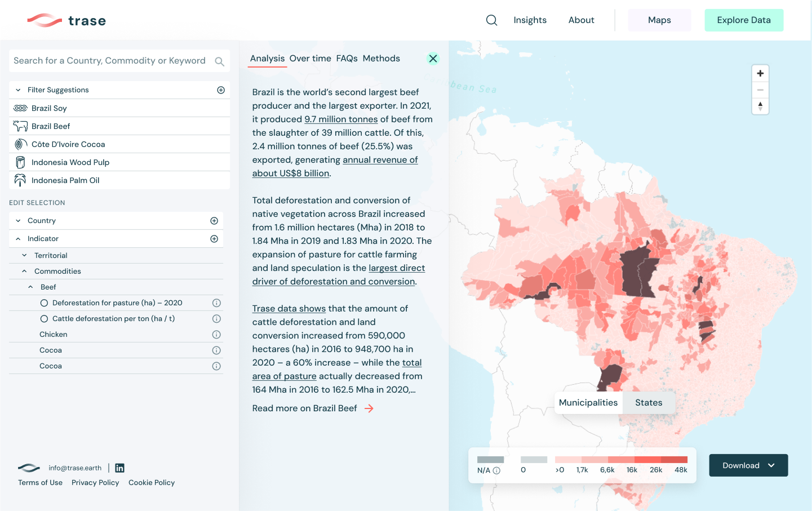Show info for Deforestation for pasture 2020
This screenshot has width=812, height=511.
tap(216, 303)
